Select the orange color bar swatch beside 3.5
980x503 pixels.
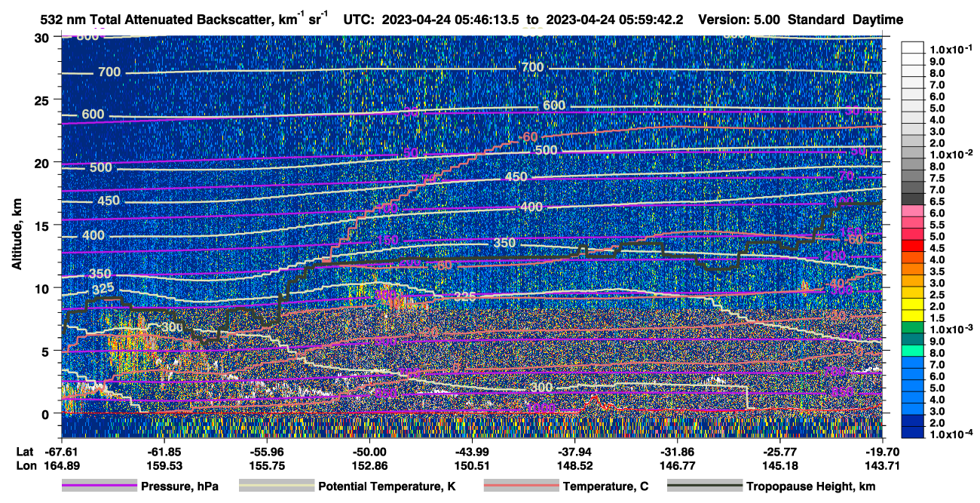913,271
